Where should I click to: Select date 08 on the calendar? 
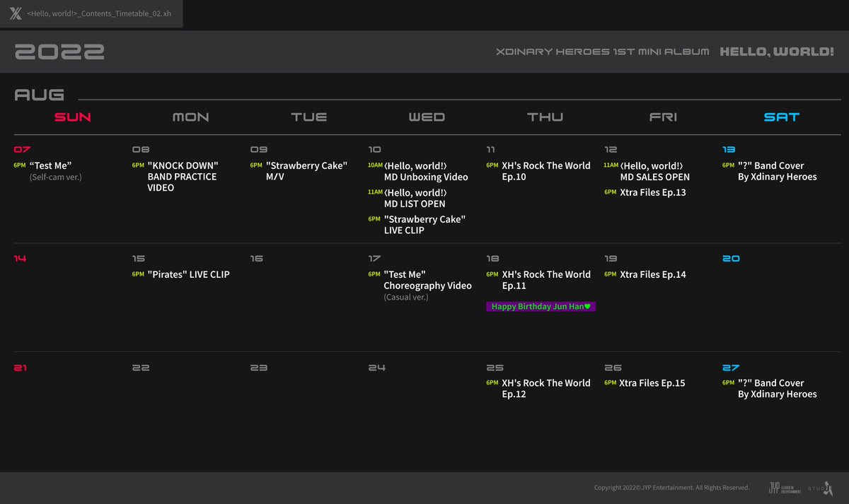[141, 150]
